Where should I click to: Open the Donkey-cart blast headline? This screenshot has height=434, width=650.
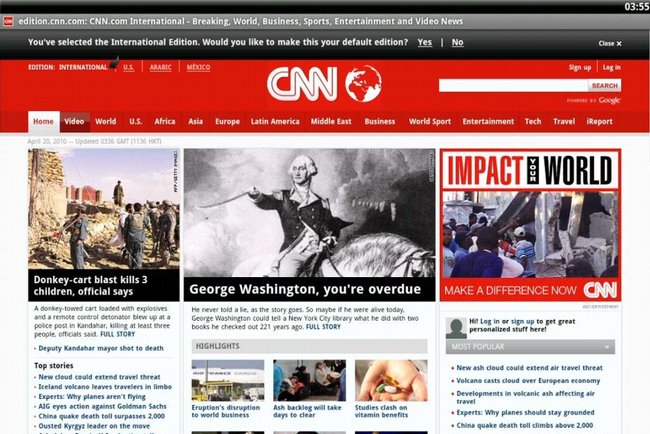pyautogui.click(x=90, y=286)
